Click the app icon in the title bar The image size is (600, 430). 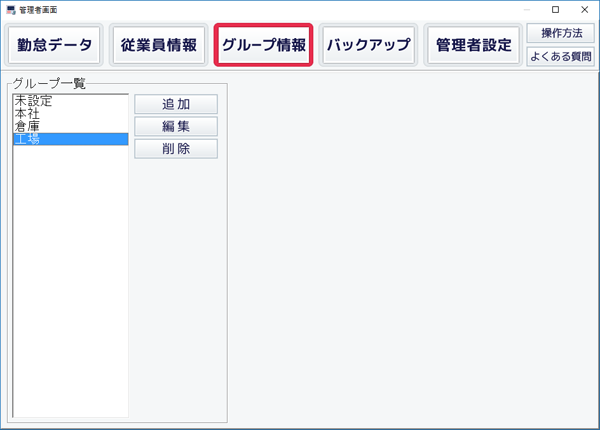[x=10, y=9]
